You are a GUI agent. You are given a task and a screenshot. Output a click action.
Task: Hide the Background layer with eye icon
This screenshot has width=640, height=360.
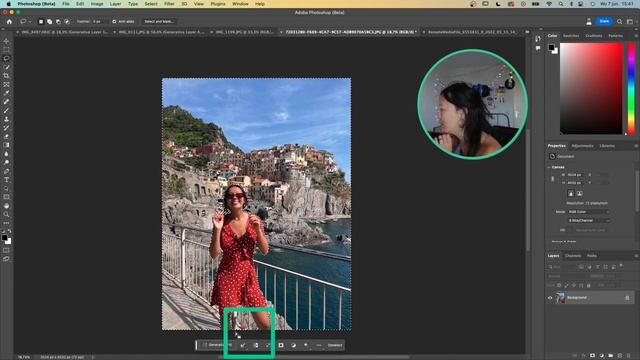pos(550,298)
